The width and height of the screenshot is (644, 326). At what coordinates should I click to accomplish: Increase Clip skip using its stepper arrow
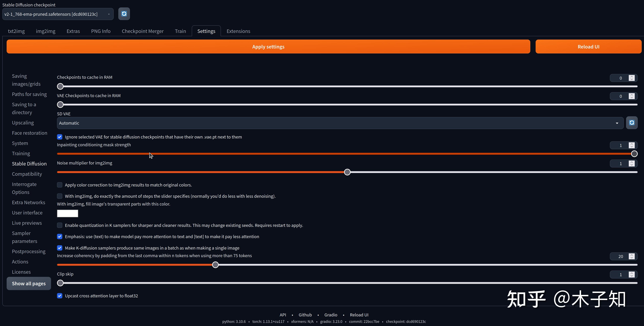pos(632,273)
